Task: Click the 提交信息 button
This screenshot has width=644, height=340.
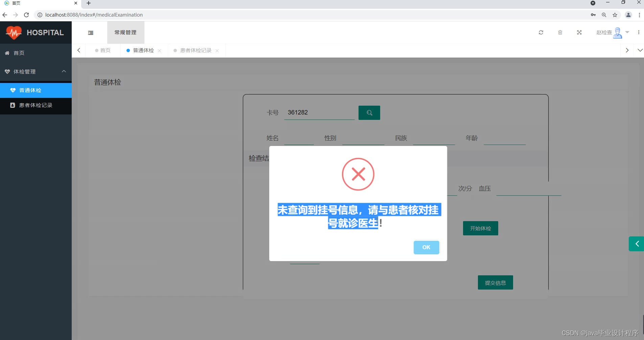Action: (495, 282)
